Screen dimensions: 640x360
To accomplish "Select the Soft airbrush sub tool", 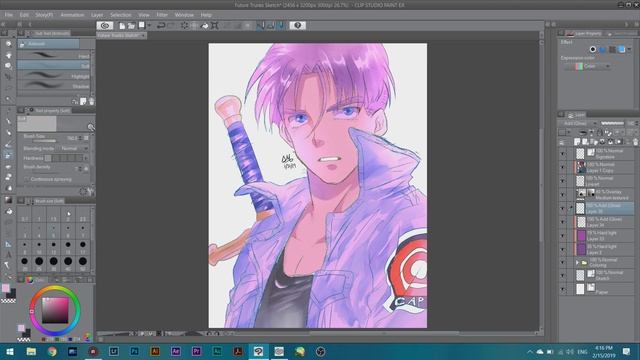I will (54, 65).
